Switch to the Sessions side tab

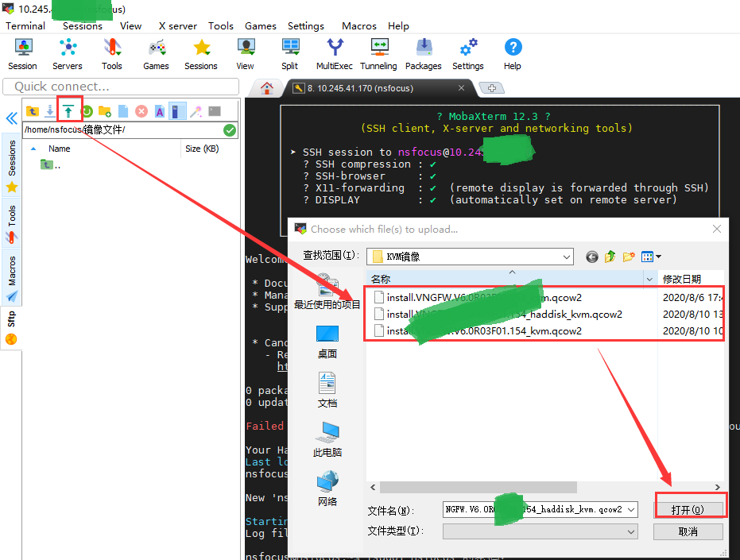pos(12,165)
